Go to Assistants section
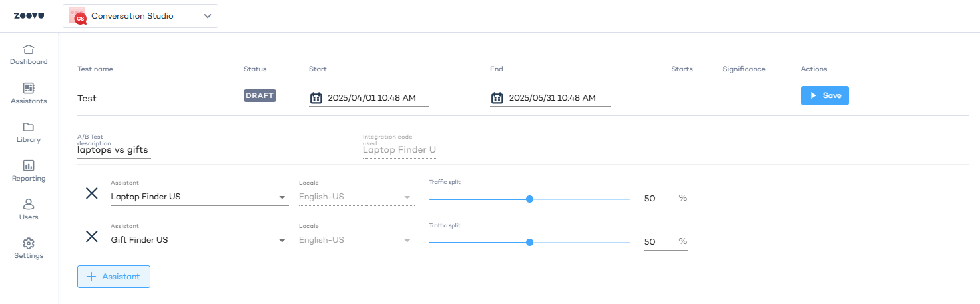 click(x=29, y=94)
